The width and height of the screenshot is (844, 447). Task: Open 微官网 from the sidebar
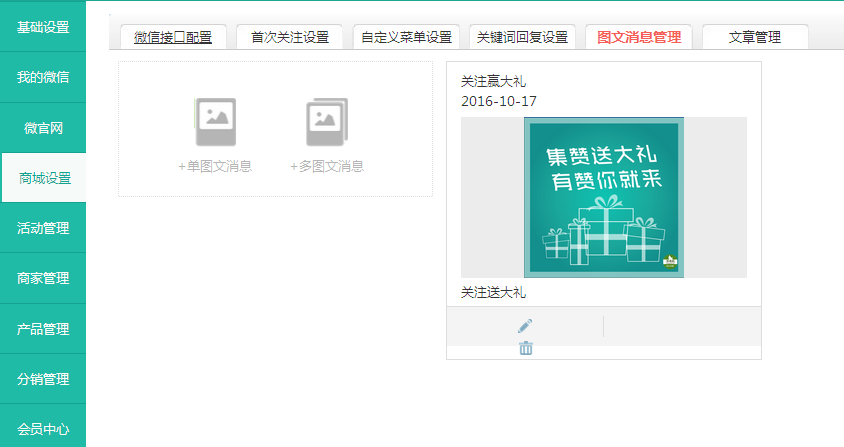click(43, 128)
